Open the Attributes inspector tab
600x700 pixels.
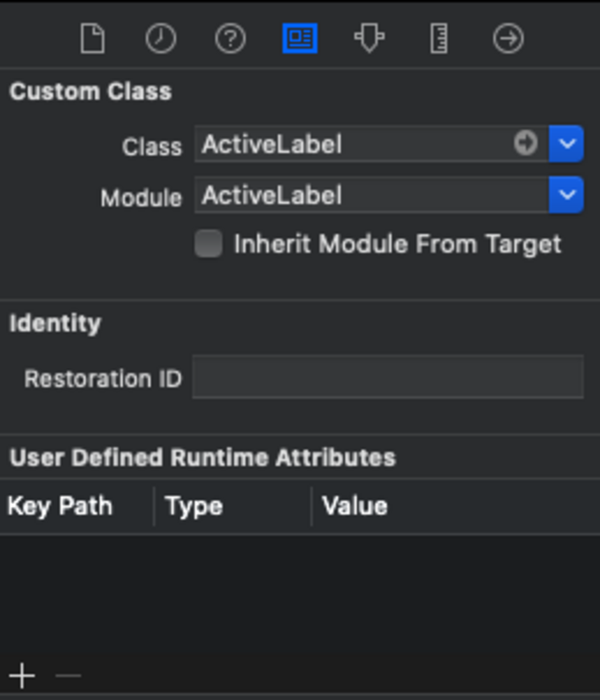click(x=369, y=39)
